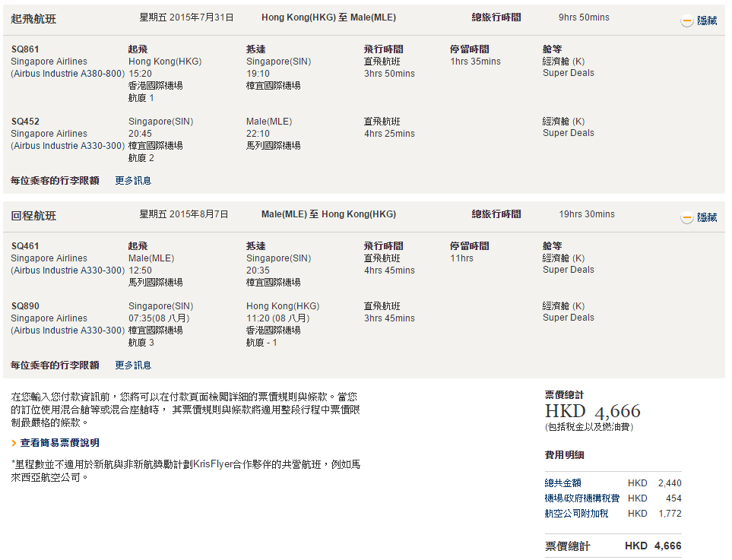Viewport: 732px width, 560px height.
Task: Click the 回程航班 section header title
Action: (x=33, y=216)
